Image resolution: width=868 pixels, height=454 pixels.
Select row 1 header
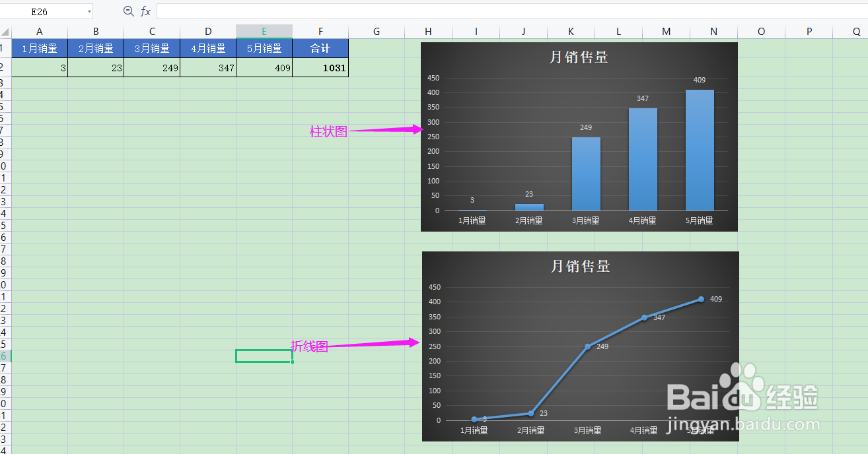5,48
